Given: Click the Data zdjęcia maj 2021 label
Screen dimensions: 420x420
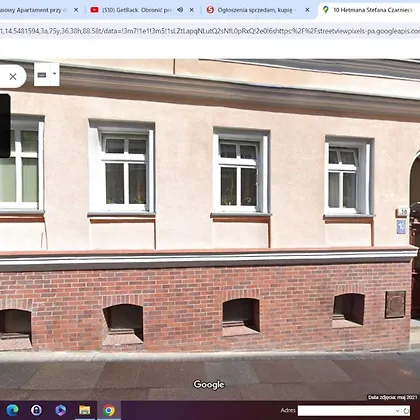Looking at the screenshot, I should click(393, 397).
